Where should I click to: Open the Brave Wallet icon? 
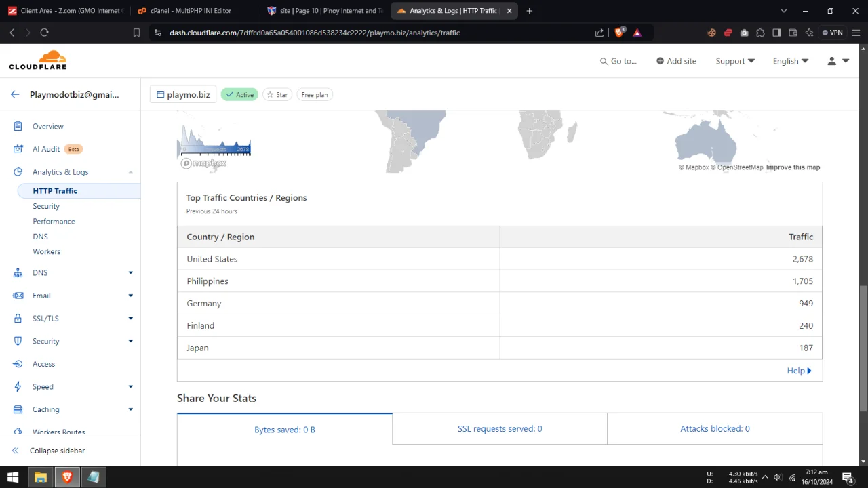793,33
